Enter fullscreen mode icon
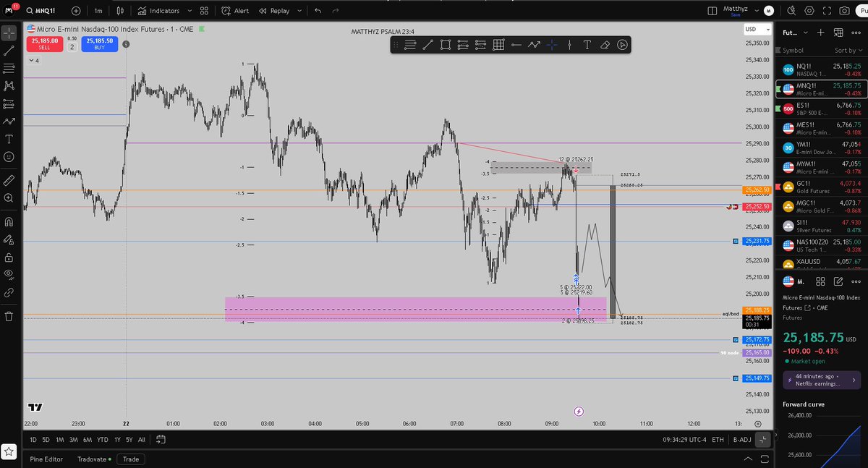The height and width of the screenshot is (468, 868). pos(827,11)
